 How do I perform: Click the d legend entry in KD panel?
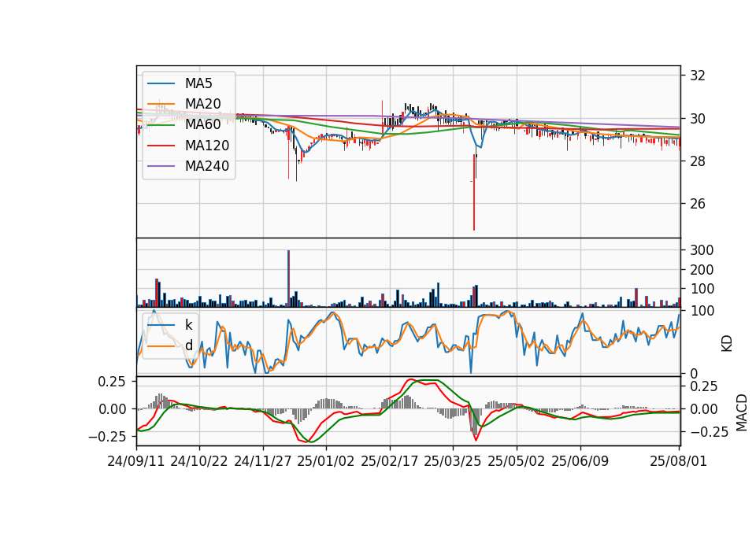(x=170, y=345)
